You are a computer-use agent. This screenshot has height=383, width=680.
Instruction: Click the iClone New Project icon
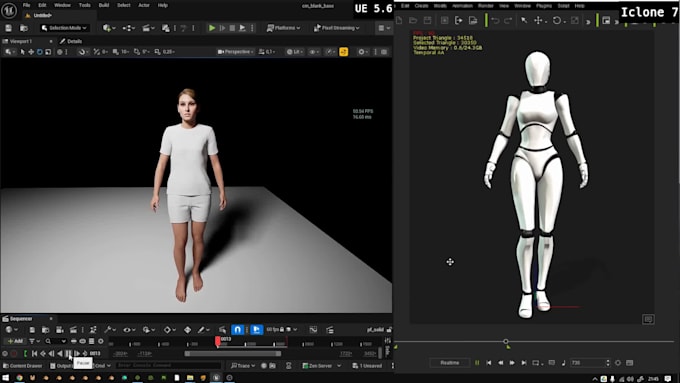(x=399, y=20)
